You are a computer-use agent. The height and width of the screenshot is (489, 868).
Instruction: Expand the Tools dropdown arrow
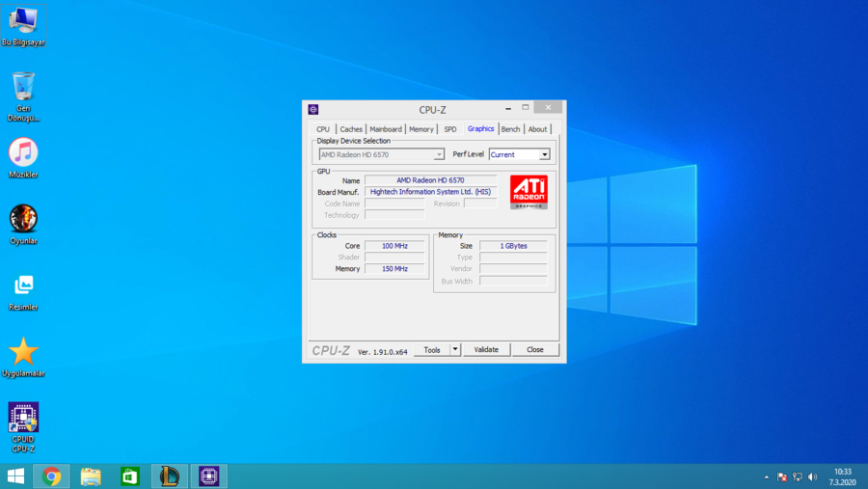click(x=455, y=350)
